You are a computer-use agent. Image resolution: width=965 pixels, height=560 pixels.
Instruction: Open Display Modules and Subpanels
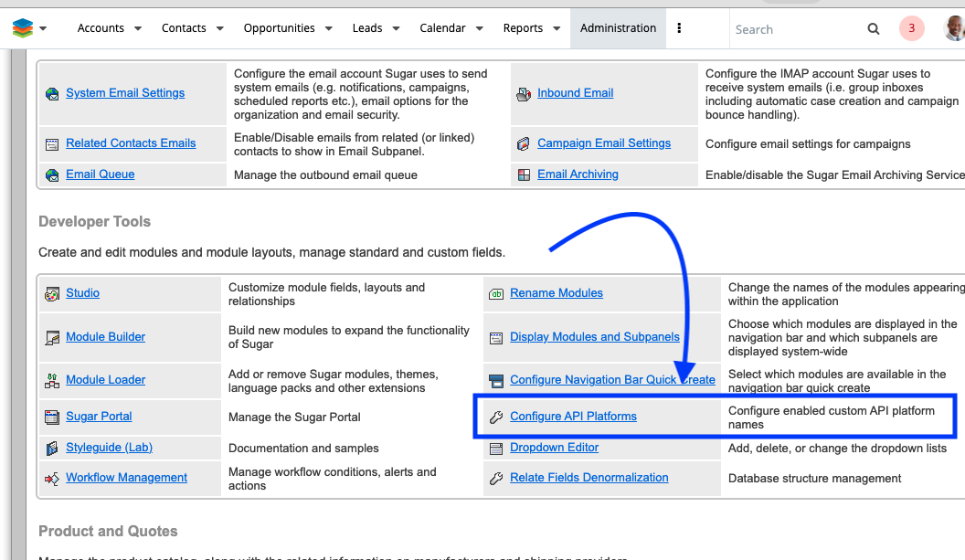click(594, 336)
